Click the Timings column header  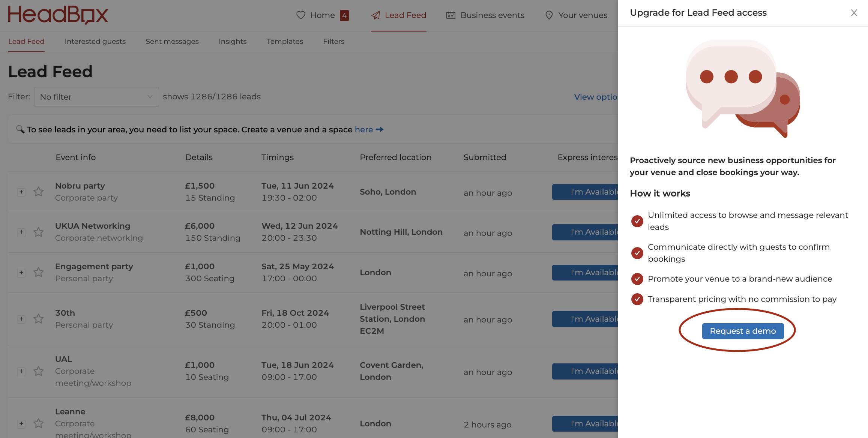point(278,157)
